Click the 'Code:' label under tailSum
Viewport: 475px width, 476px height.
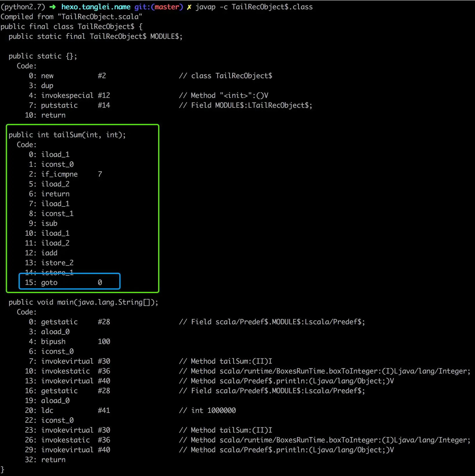pos(27,144)
